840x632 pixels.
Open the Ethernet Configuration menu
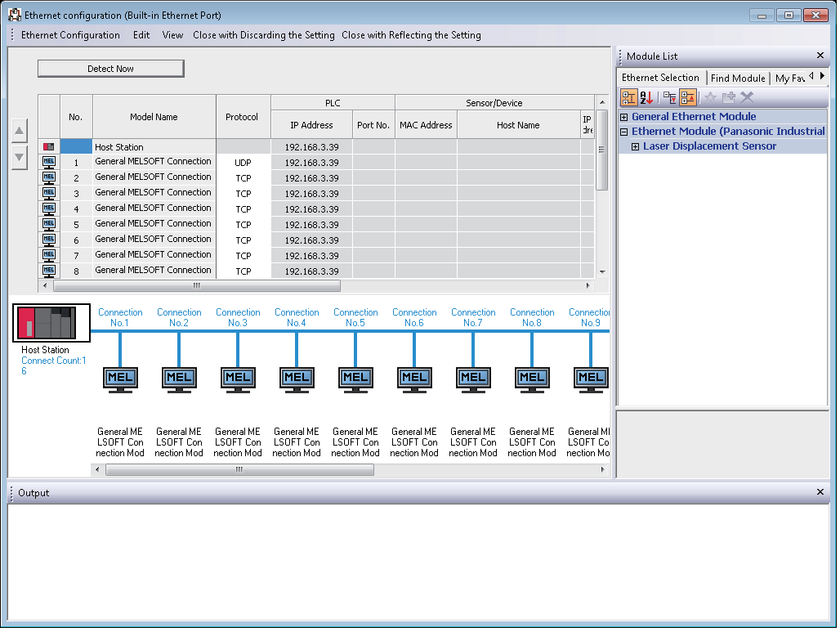coord(70,35)
